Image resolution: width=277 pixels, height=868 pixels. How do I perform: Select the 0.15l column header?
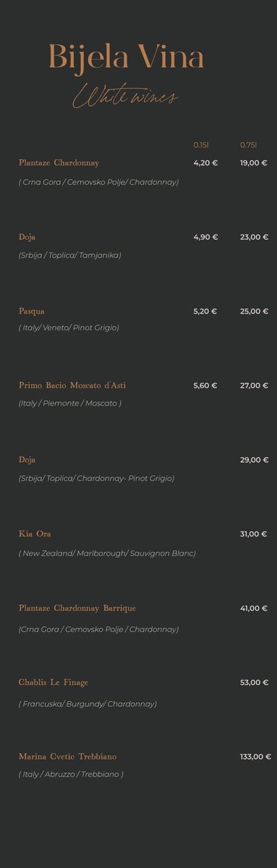pos(201,145)
